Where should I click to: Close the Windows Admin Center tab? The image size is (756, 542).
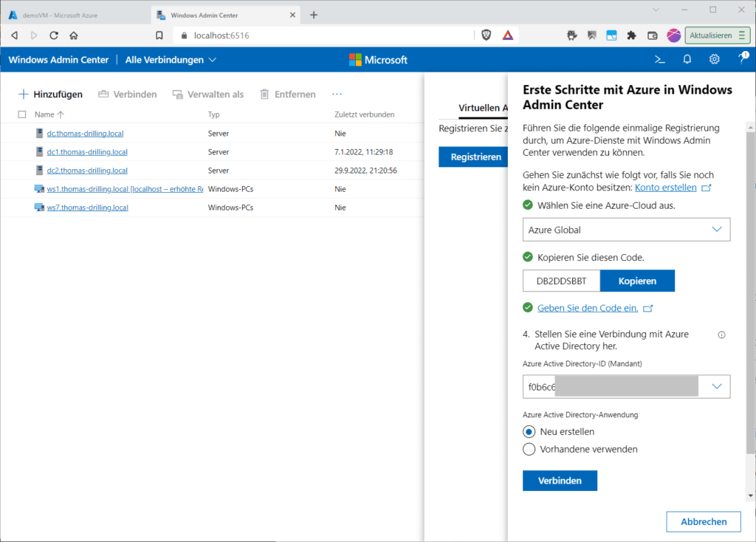click(x=292, y=15)
